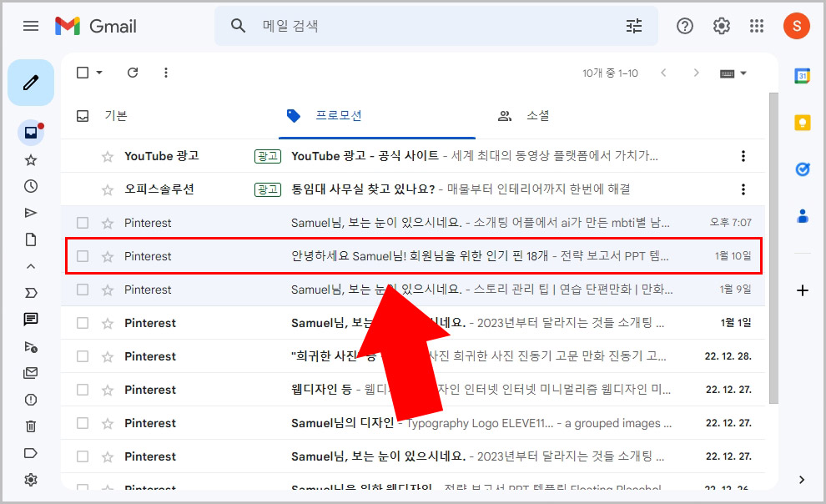The height and width of the screenshot is (504, 826).
Task: Open Drafts document icon in sidebar
Action: (31, 239)
